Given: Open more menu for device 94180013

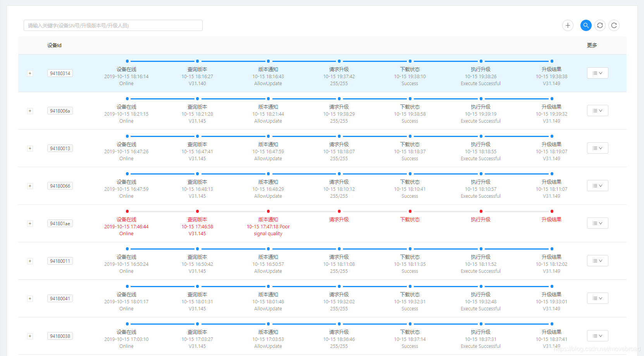Looking at the screenshot, I should point(598,148).
